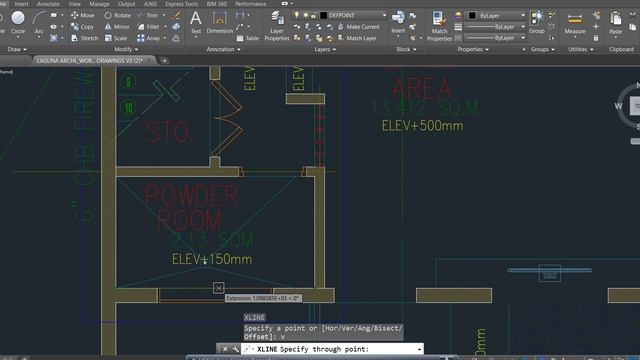Click in the XLINE command line input

pyautogui.click(x=333, y=349)
